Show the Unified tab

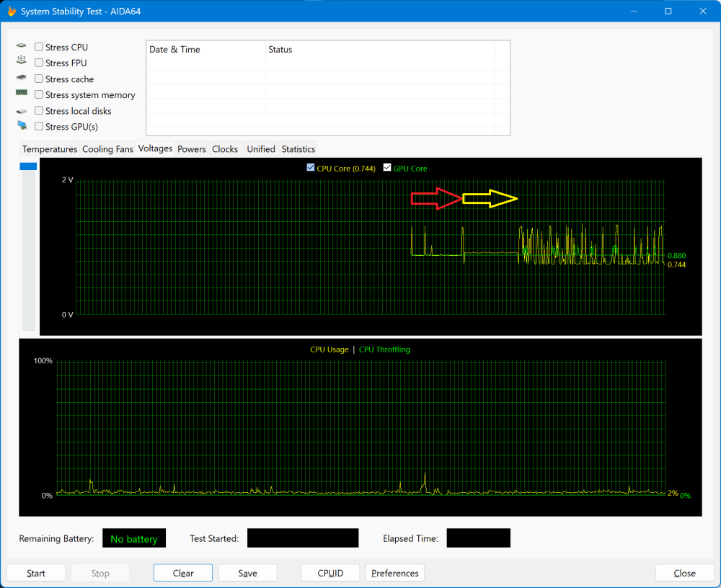[x=261, y=149]
